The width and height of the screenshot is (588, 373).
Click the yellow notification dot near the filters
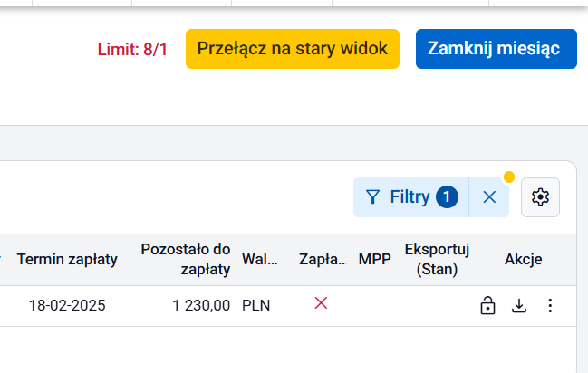click(x=509, y=177)
